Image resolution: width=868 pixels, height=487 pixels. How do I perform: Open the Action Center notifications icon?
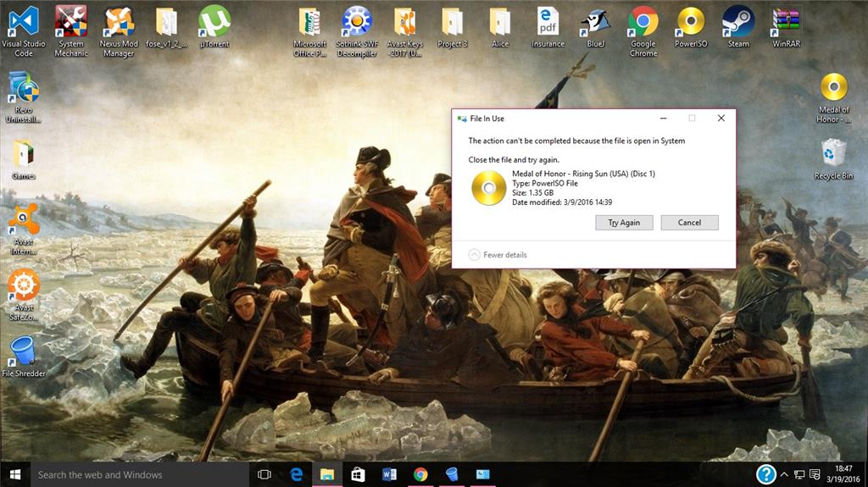pos(815,474)
